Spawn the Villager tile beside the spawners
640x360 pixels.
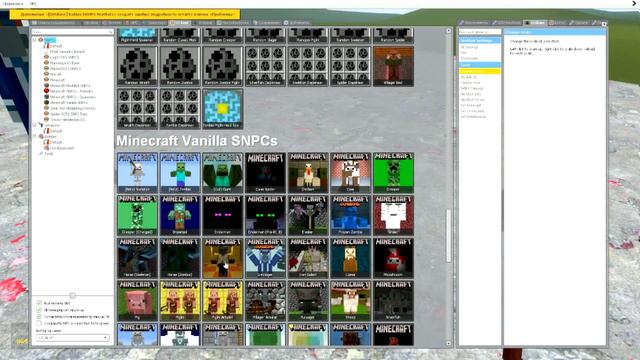point(393,66)
